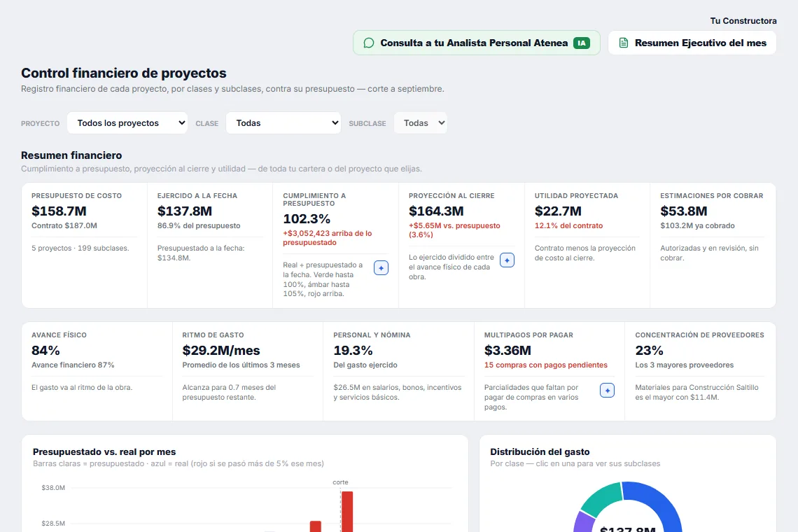Click the 102.3% cumplimiento value
798x532 pixels.
pyautogui.click(x=307, y=219)
